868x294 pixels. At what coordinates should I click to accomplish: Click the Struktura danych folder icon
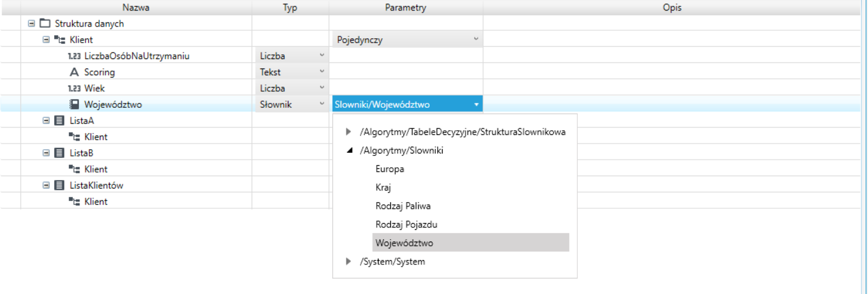click(x=44, y=23)
